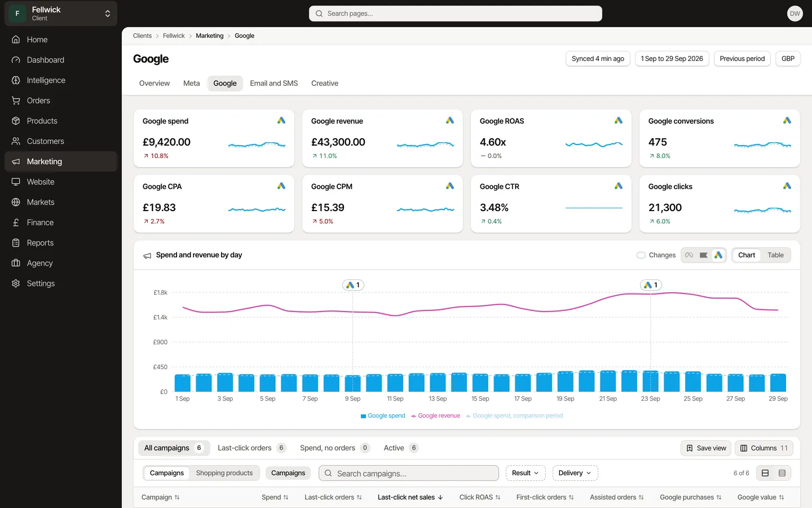812x508 pixels.
Task: Open Website monitor icon in sidebar
Action: click(16, 182)
